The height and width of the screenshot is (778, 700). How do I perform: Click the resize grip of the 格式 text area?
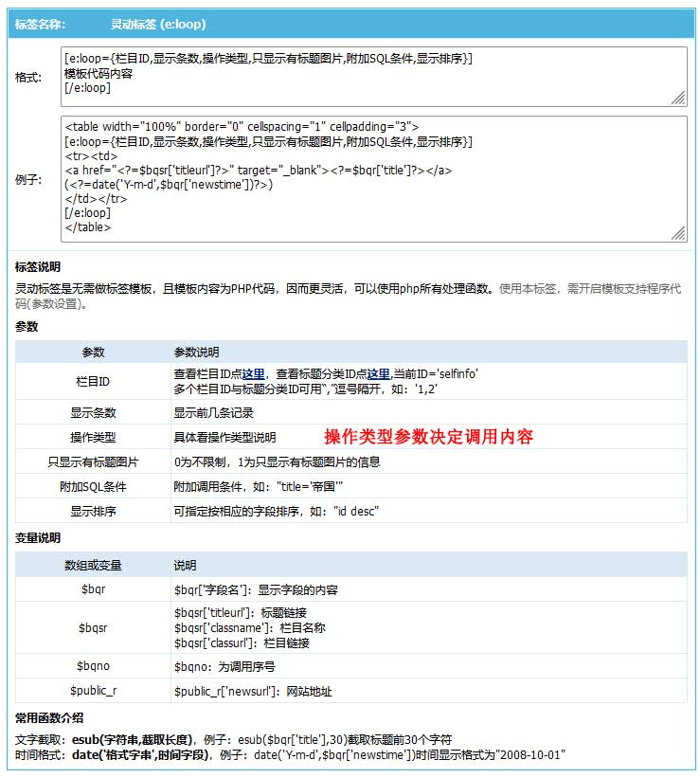click(678, 97)
